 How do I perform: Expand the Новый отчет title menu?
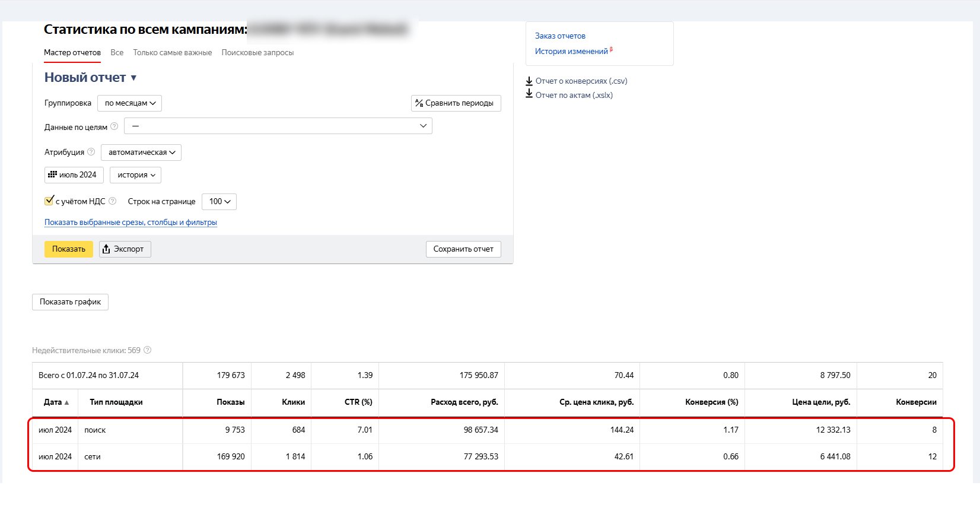pyautogui.click(x=133, y=78)
